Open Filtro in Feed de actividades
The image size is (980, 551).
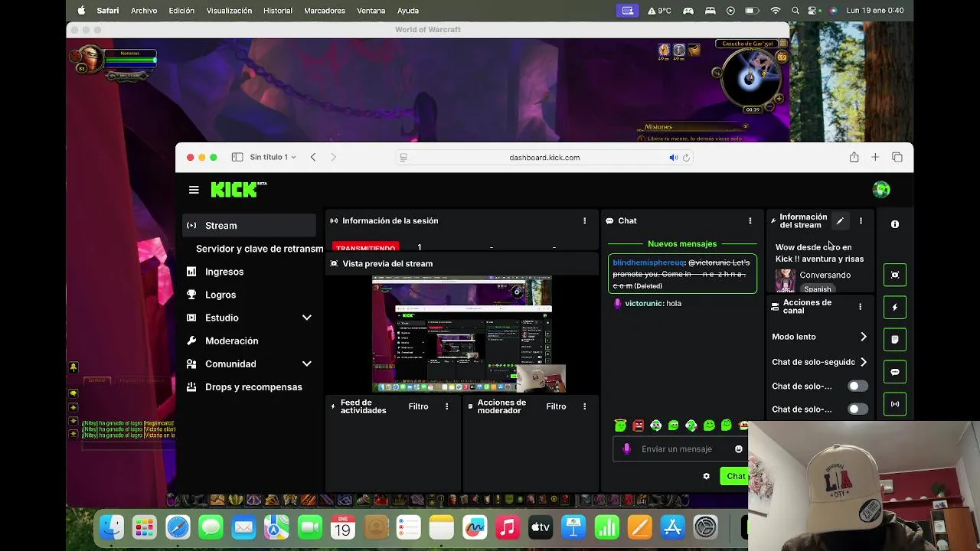pyautogui.click(x=418, y=406)
